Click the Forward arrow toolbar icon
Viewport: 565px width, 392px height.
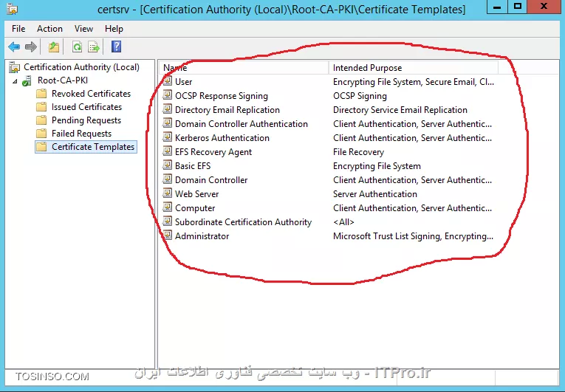[x=30, y=47]
